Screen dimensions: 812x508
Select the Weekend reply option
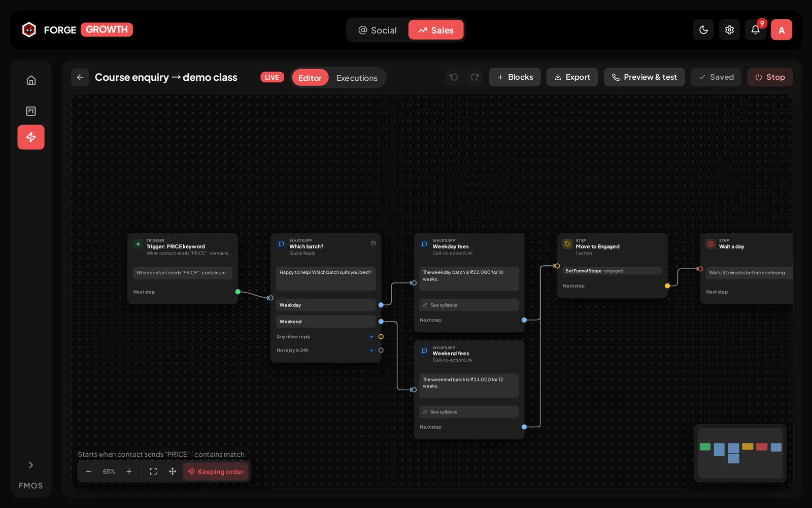(x=326, y=322)
